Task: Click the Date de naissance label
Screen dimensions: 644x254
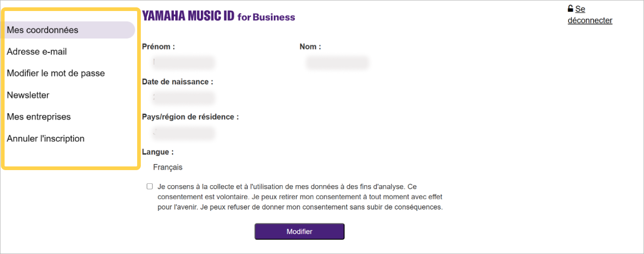Action: coord(178,82)
